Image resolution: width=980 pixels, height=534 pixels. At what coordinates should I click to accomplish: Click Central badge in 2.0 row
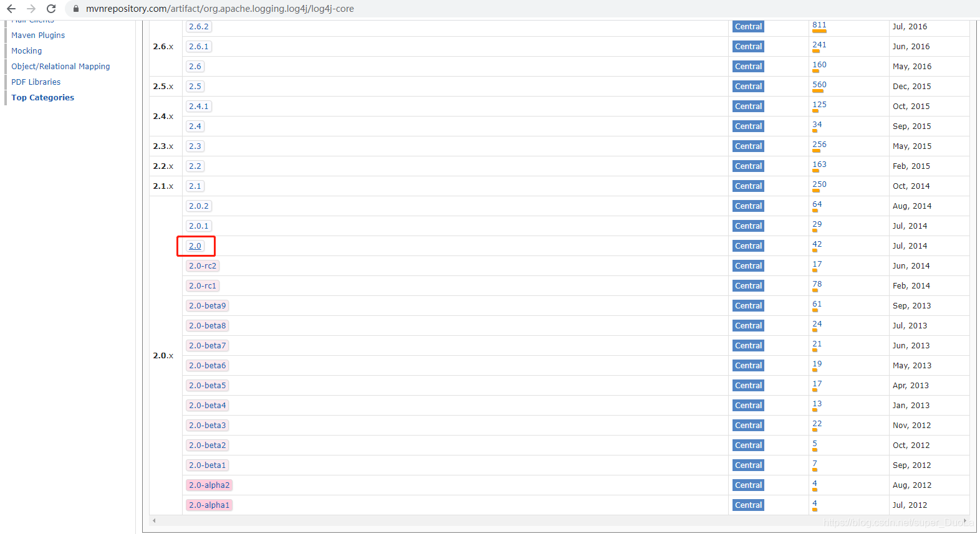(x=748, y=246)
